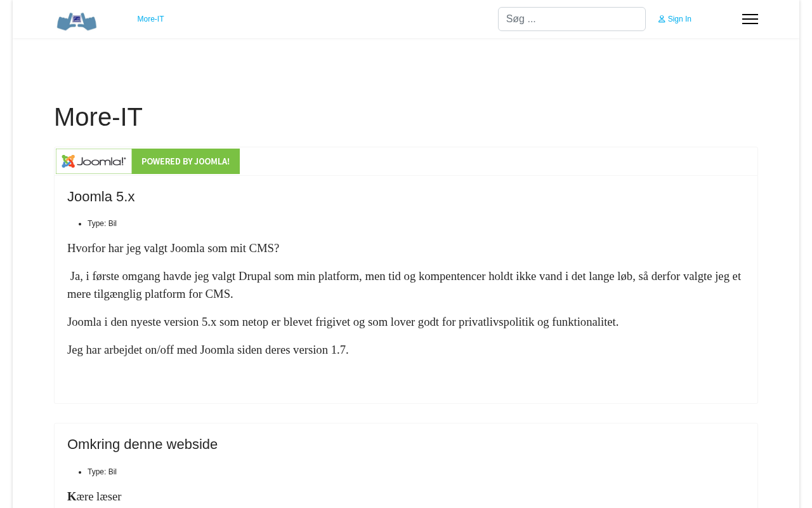Click Type: Bil under Joomla 5.x

coord(102,224)
